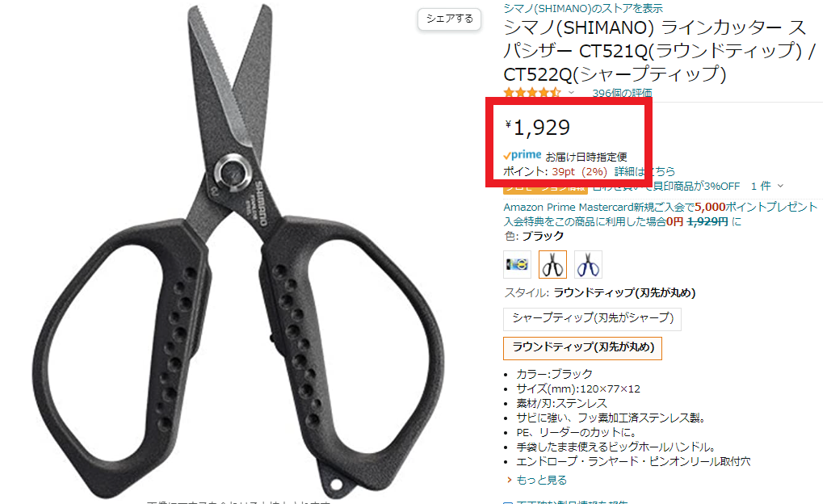831x504 pixels.
Task: Select the first multicolor swatch thumbnail
Action: click(x=517, y=264)
